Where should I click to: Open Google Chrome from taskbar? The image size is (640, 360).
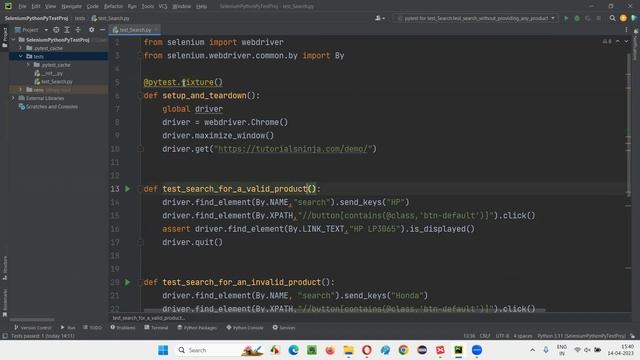403,350
